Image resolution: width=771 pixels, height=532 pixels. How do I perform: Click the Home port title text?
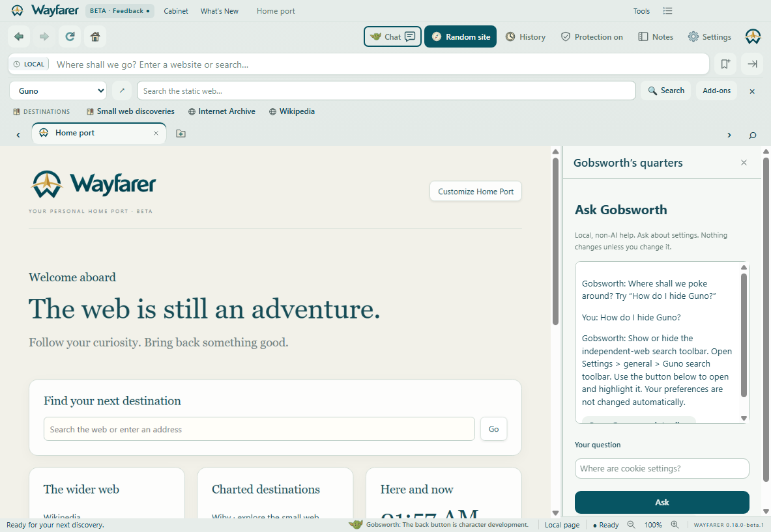pos(275,11)
